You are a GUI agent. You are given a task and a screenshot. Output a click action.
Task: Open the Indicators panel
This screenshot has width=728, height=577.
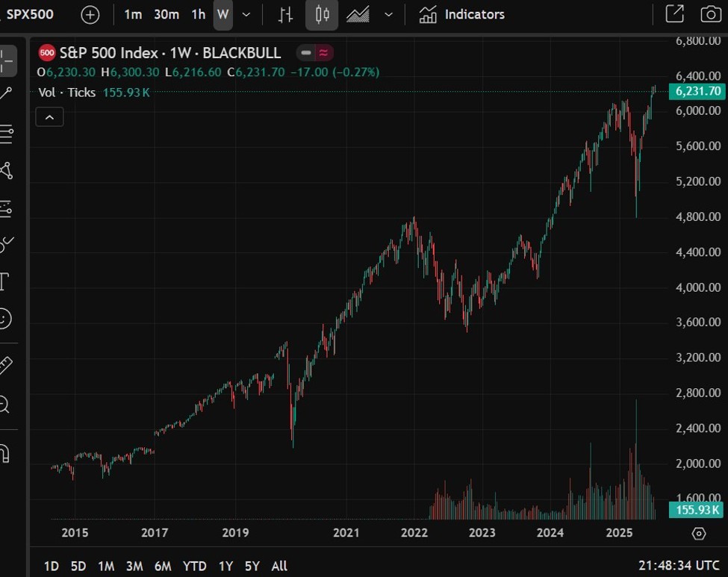461,14
